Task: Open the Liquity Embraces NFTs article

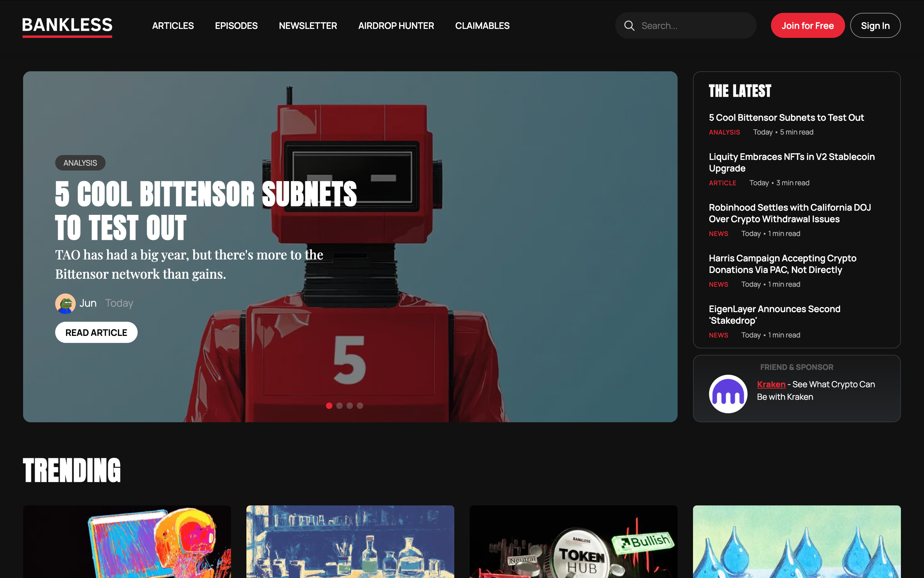Action: pyautogui.click(x=791, y=162)
